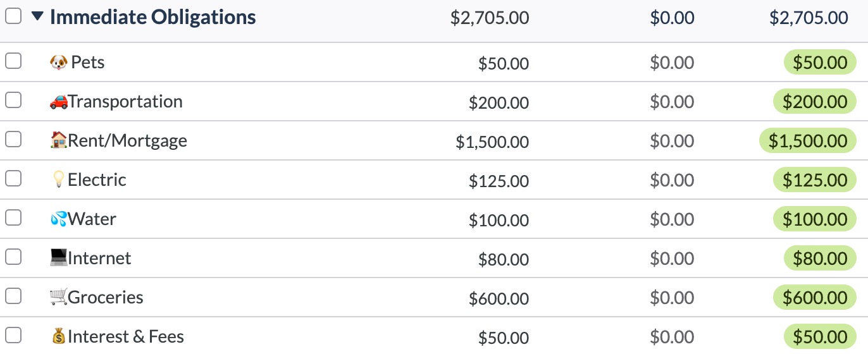The height and width of the screenshot is (354, 868).
Task: Click the Water category name
Action: 92,219
